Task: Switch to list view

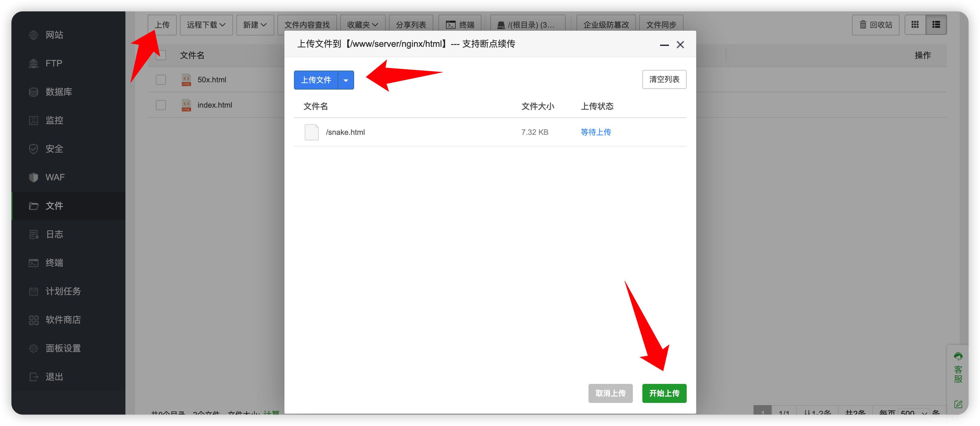Action: tap(936, 25)
